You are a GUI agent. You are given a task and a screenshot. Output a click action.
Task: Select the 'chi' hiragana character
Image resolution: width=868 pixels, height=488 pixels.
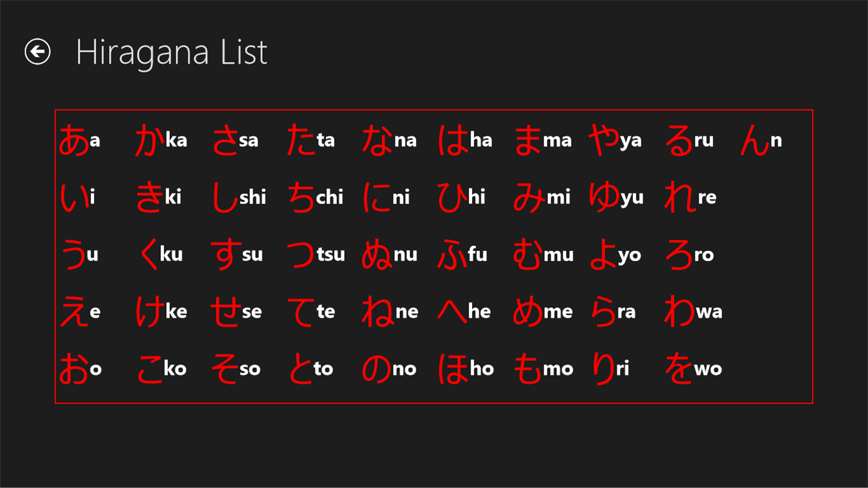pyautogui.click(x=301, y=197)
